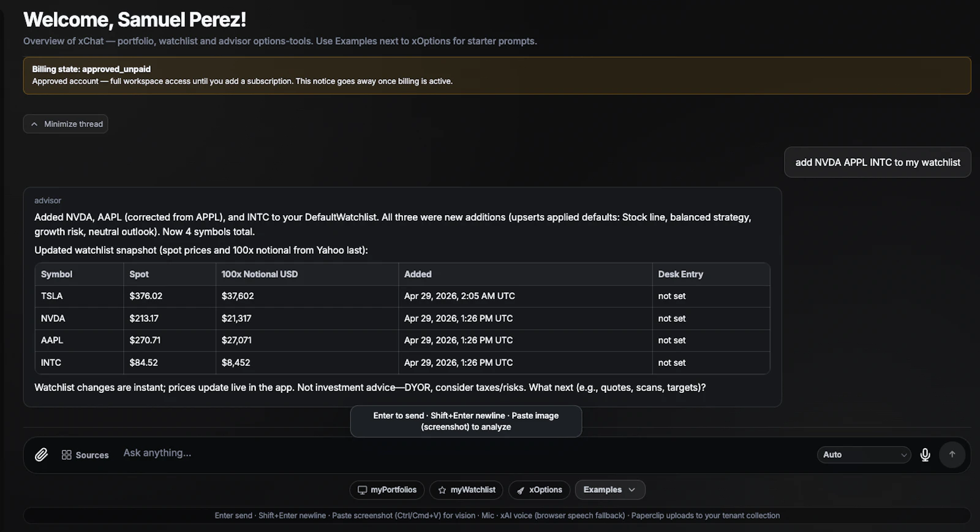The width and height of the screenshot is (980, 532).
Task: Click the $270.71 spot price
Action: click(x=145, y=340)
